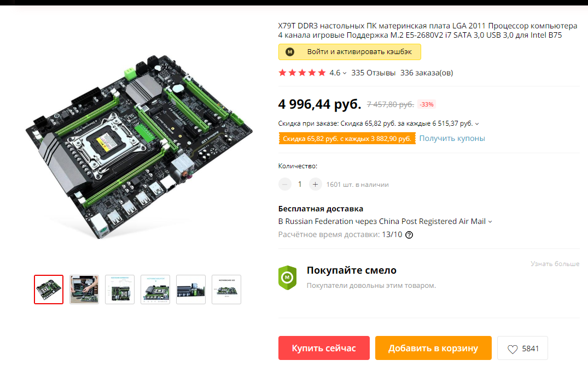Screen dimensions: 588x372
Task: Click the heart wishlist icon showing 5841
Action: (x=513, y=349)
